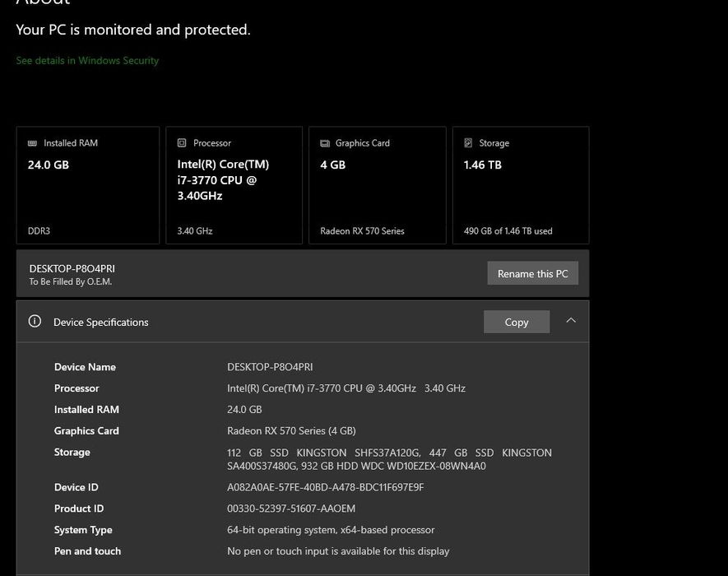The height and width of the screenshot is (576, 728).
Task: Click the Rename this PC button
Action: pyautogui.click(x=532, y=273)
